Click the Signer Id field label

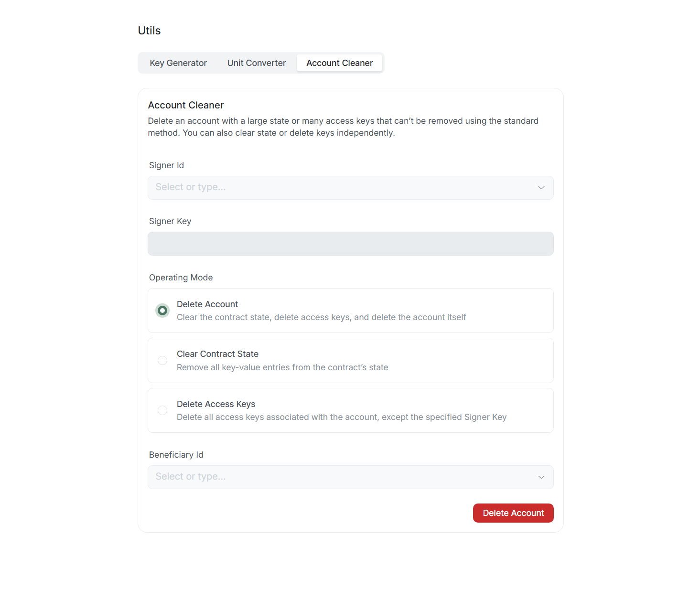[x=166, y=165]
